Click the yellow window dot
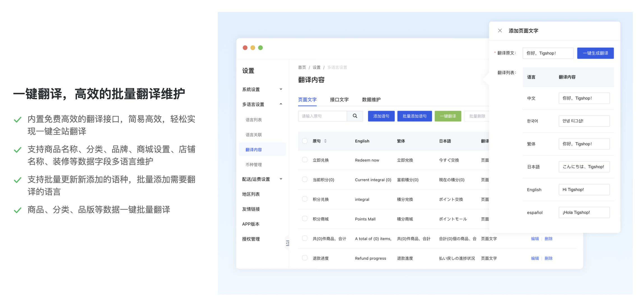This screenshot has height=307, width=644. point(253,48)
